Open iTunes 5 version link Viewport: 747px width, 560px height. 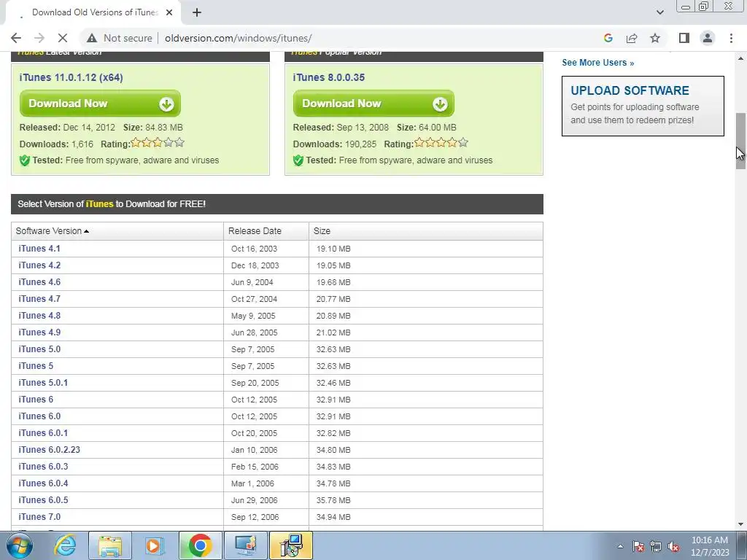coord(36,366)
